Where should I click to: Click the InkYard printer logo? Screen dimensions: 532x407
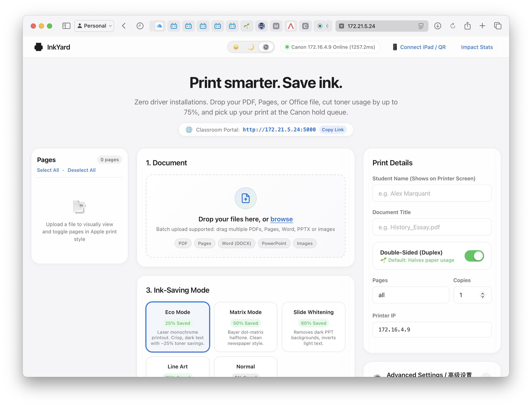click(x=39, y=47)
